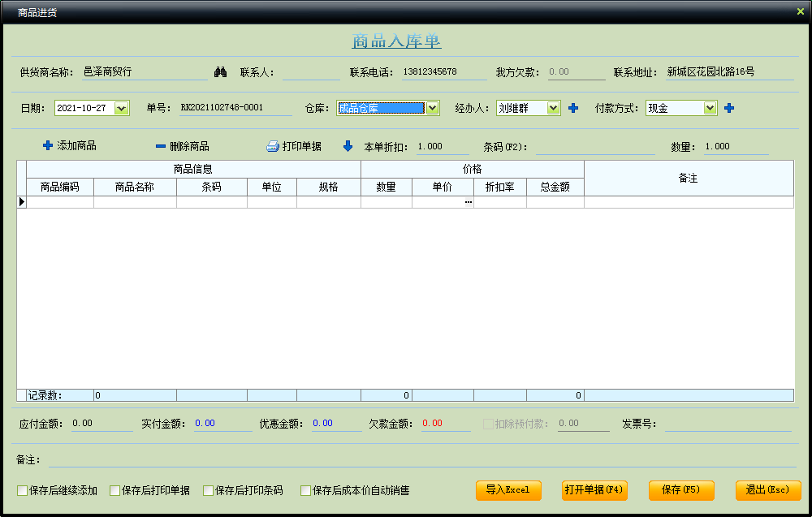Click the 总金额 column header

[x=555, y=187]
